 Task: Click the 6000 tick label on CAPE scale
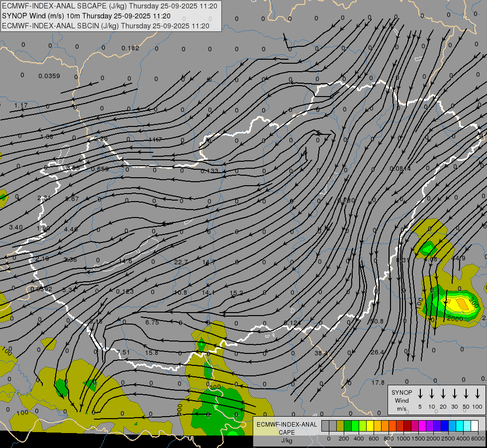tap(478, 439)
